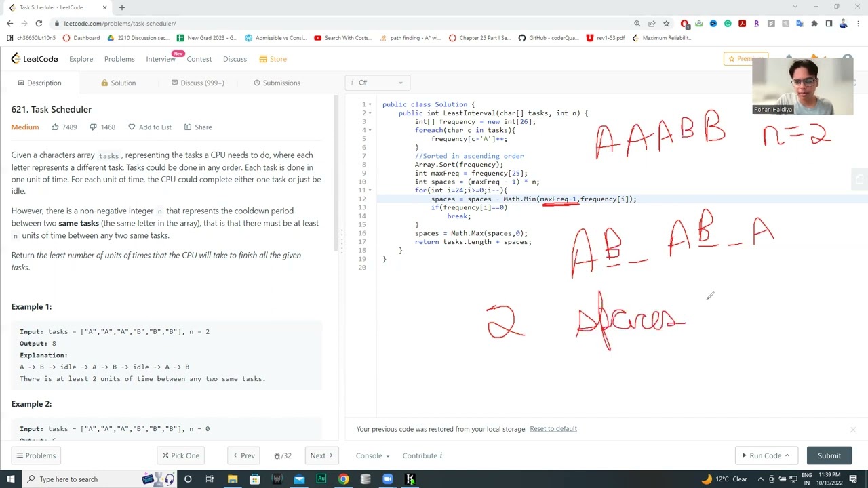This screenshot has height=488, width=868.
Task: Open the Explore menu item
Action: click(81, 59)
